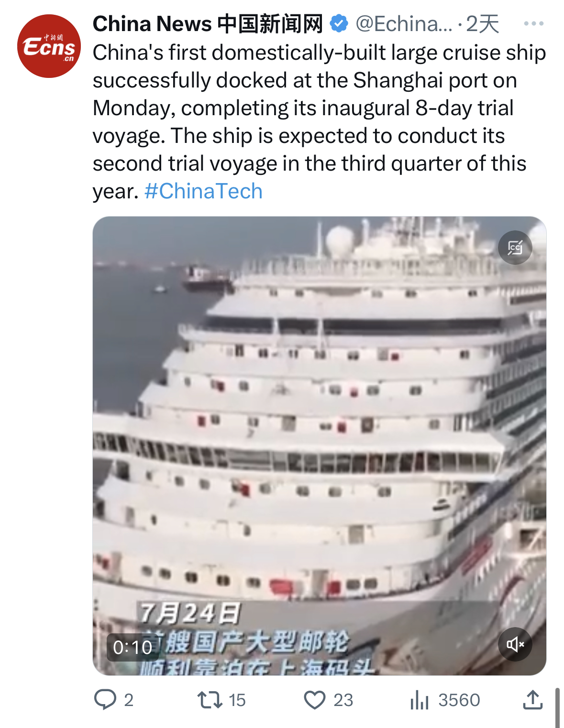
Task: Like the cruise ship tweet
Action: pos(315,700)
